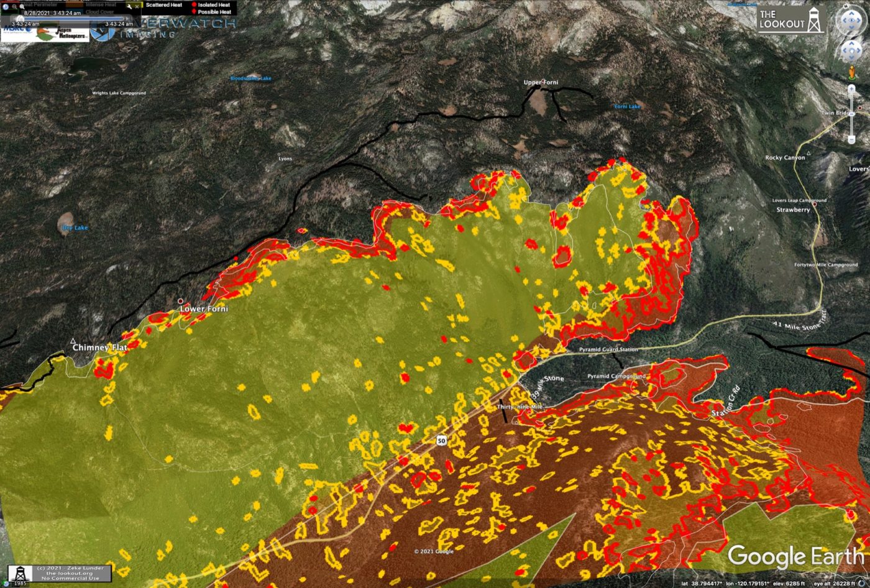Viewport: 870px width, 588px height.
Task: Click the Scattered Heat legend entry
Action: tap(163, 5)
